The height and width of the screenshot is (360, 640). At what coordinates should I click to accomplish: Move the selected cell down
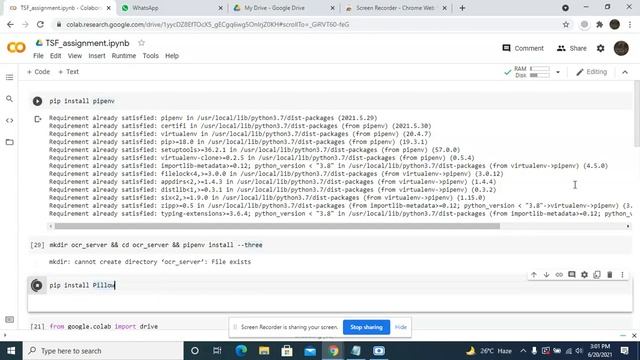point(546,275)
